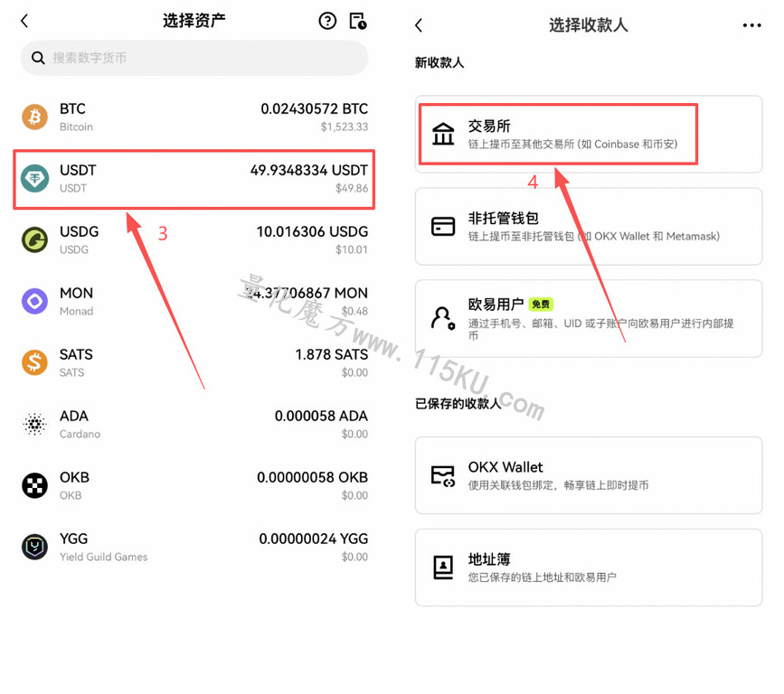Image resolution: width=784 pixels, height=694 pixels.
Task: Select the USDG coin icon
Action: (34, 239)
